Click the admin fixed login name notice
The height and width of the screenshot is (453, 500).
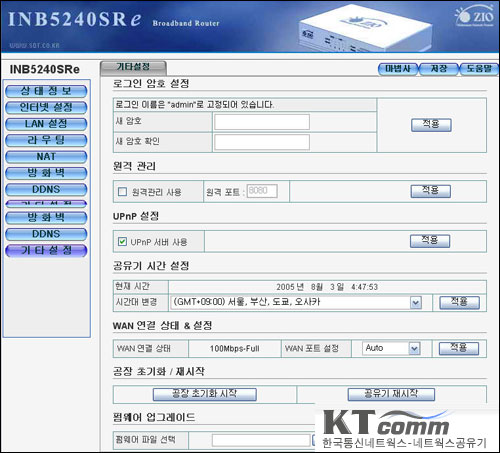195,105
